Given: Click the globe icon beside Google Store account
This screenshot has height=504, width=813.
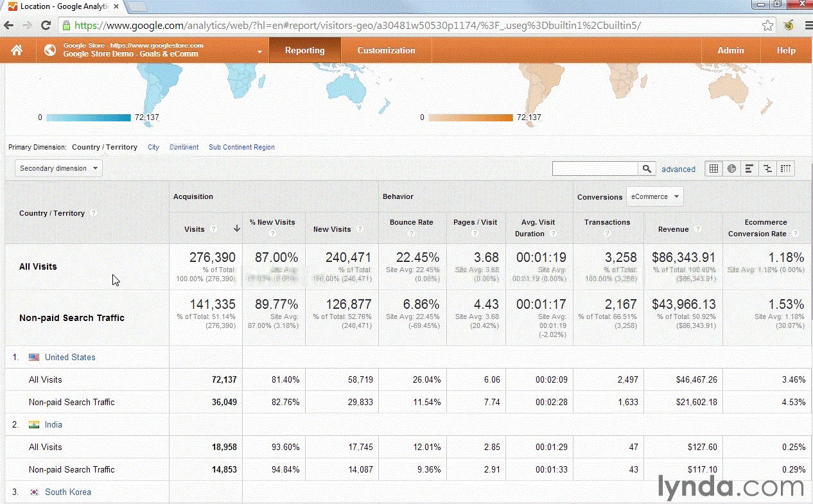Looking at the screenshot, I should tap(49, 50).
